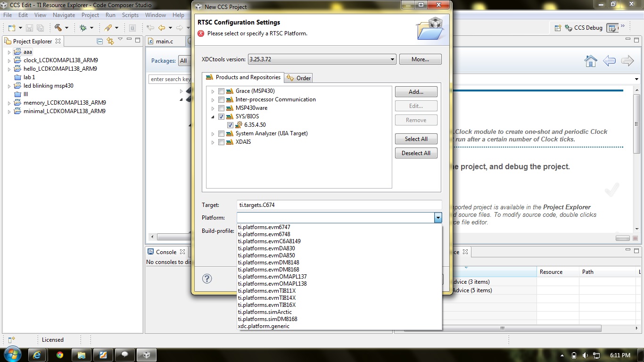644x362 pixels.
Task: Choose xdc.platform.generic platform option
Action: click(339, 326)
